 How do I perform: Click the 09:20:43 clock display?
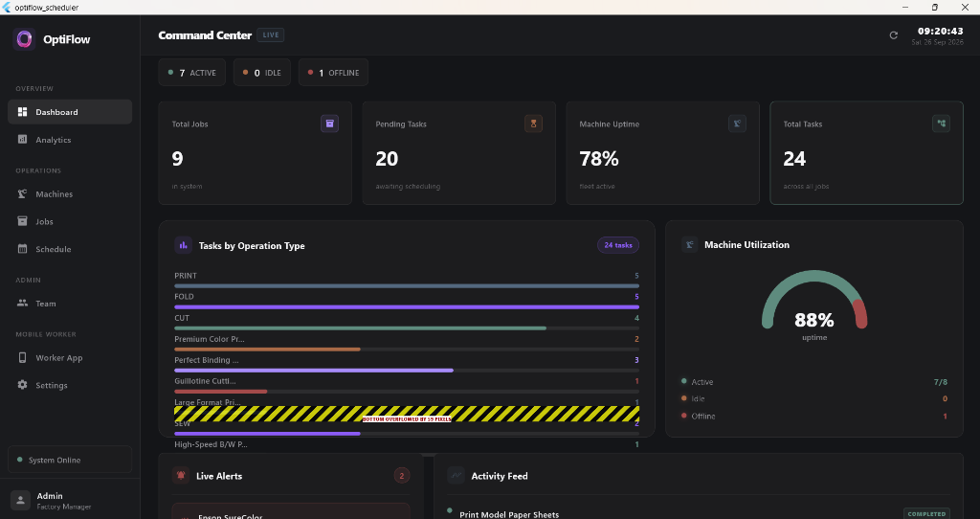pos(940,31)
